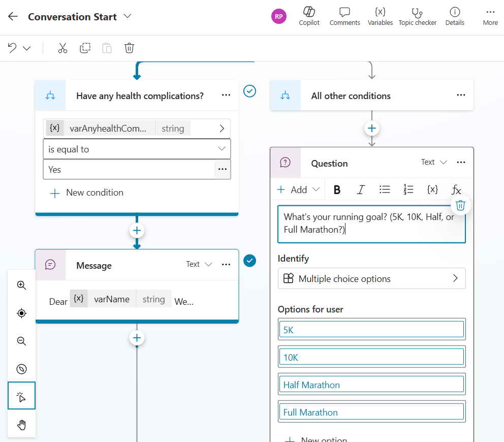Click the Cut scissors icon

(62, 48)
